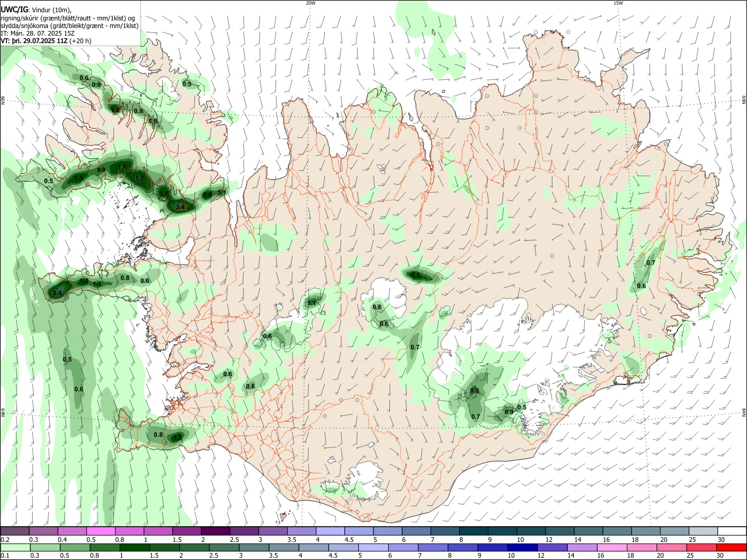
Task: Click the 'IT: Mán. 28. 07. 2025 15Z' line
Action: (x=37, y=33)
